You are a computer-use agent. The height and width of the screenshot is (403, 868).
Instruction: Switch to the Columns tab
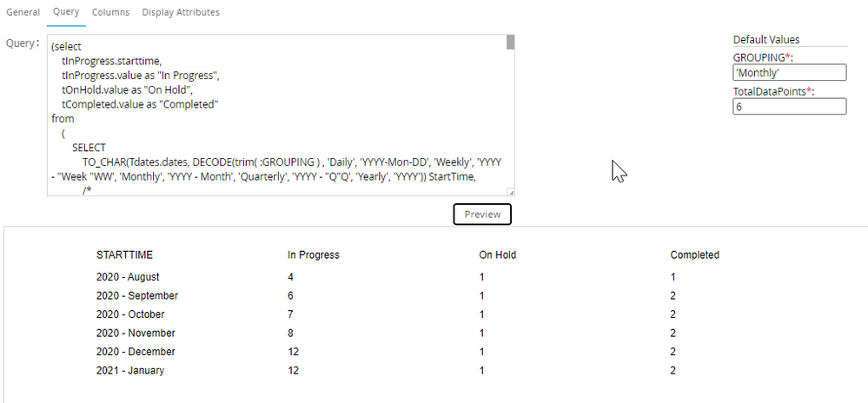[x=110, y=12]
